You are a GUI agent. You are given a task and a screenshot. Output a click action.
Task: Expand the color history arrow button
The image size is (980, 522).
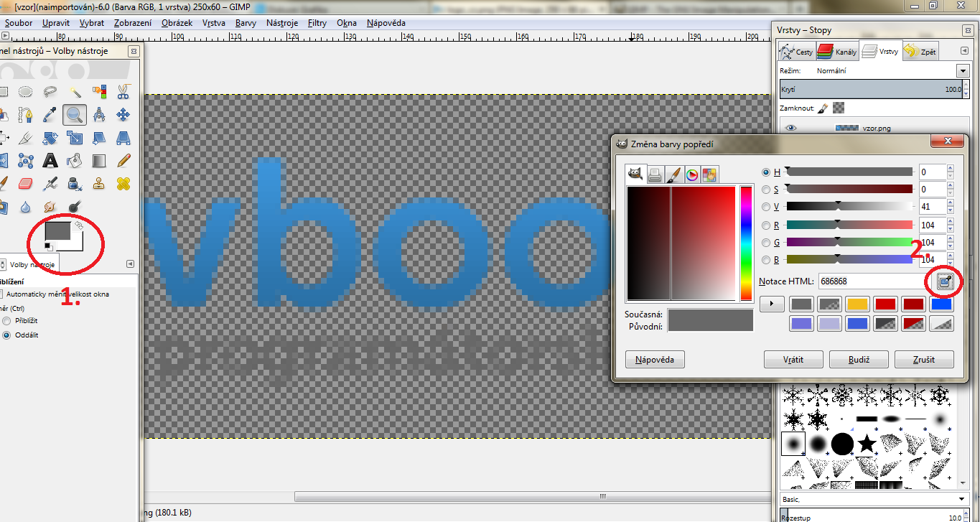click(771, 304)
